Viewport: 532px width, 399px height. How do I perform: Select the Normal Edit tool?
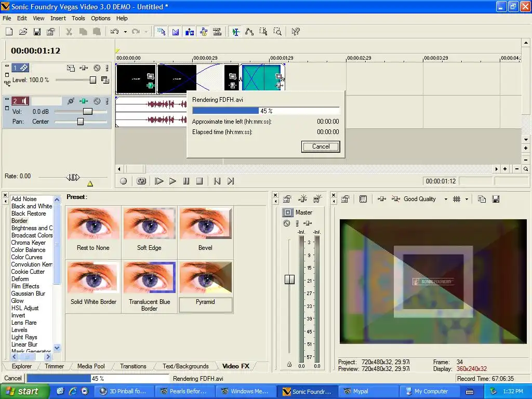point(235,32)
